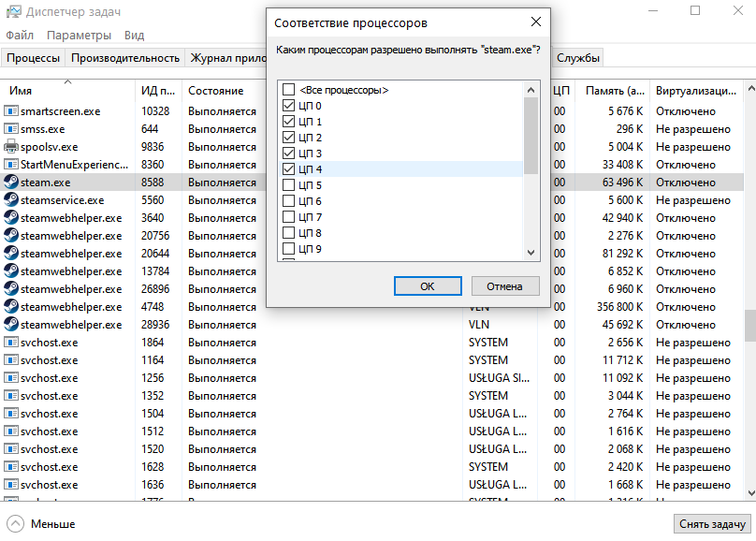This screenshot has height=541, width=756.
Task: Click icon of svchost.exe PID 1256
Action: 11,378
